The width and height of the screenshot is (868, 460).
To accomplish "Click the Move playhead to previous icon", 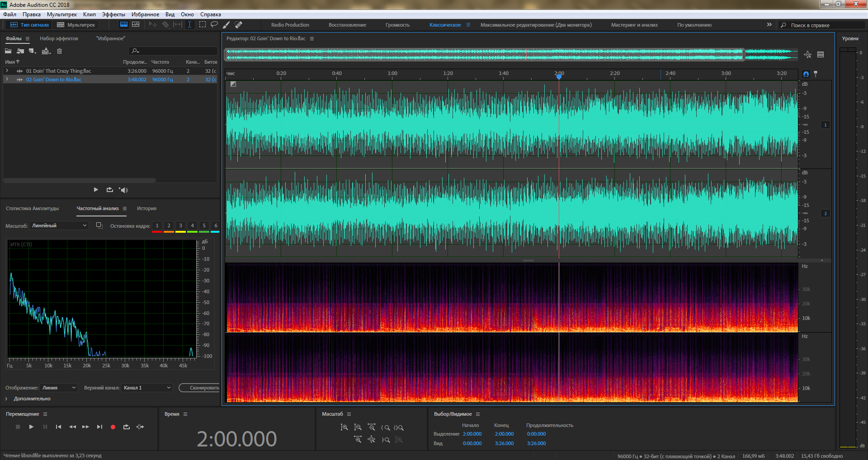I will [58, 427].
